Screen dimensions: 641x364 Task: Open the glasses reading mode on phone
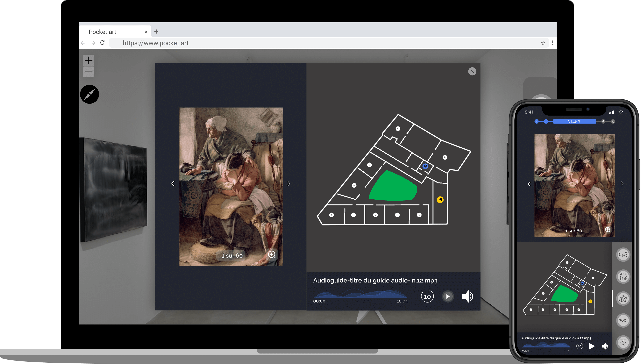click(x=623, y=255)
